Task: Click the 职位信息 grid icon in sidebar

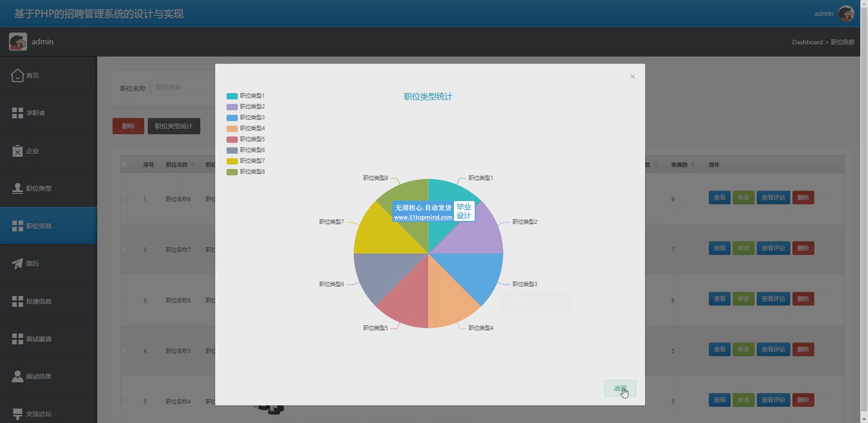Action: pyautogui.click(x=17, y=226)
